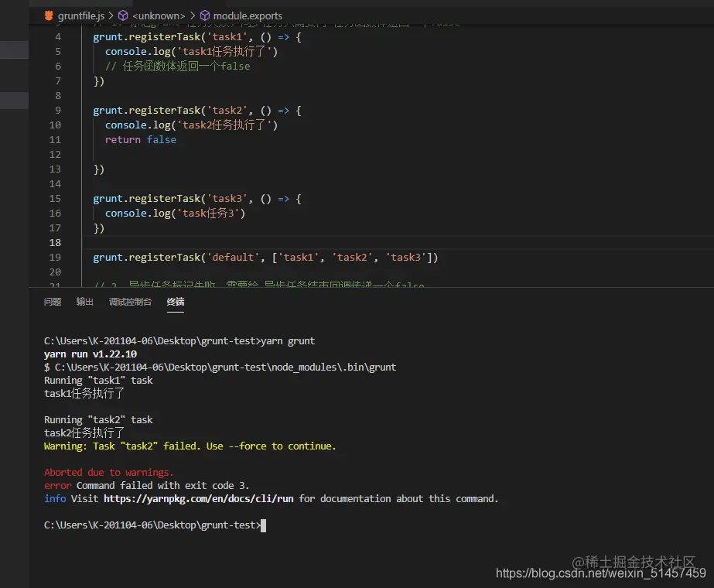Click the module.exports breadcrumb symbol icon
714x588 pixels.
(x=205, y=16)
